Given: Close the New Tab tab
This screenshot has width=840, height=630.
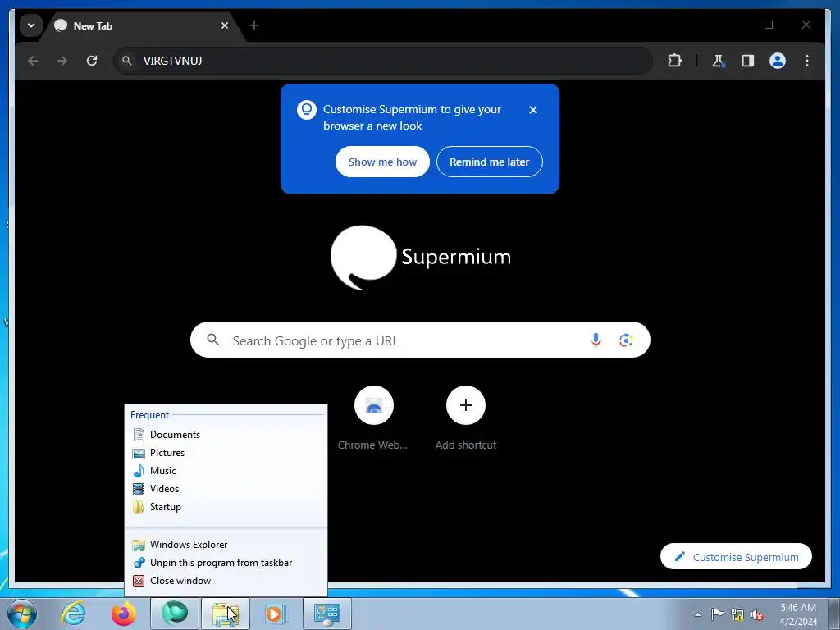Looking at the screenshot, I should (225, 25).
